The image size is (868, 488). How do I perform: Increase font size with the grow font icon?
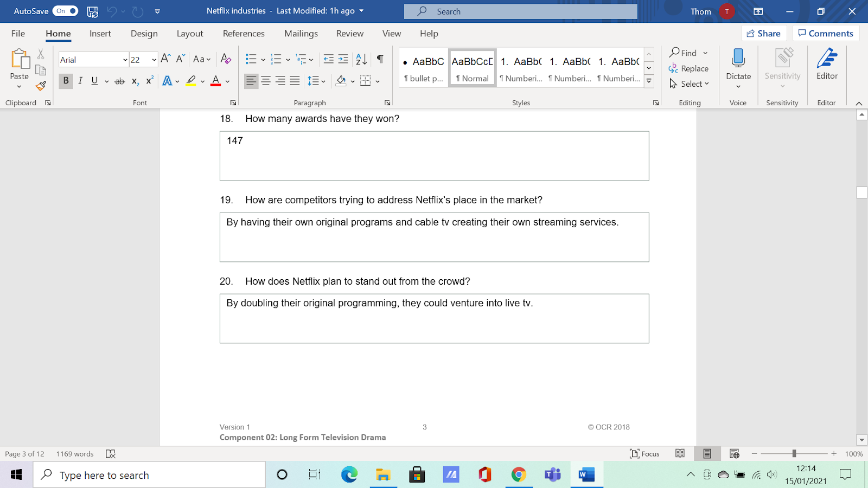click(166, 59)
